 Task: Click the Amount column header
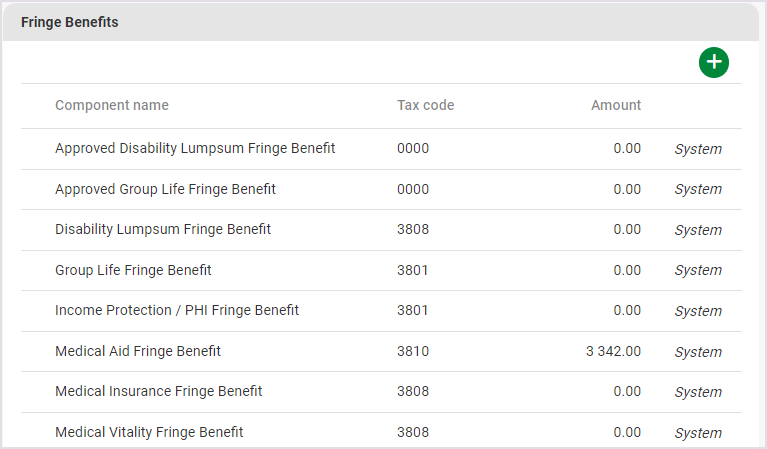tap(616, 105)
